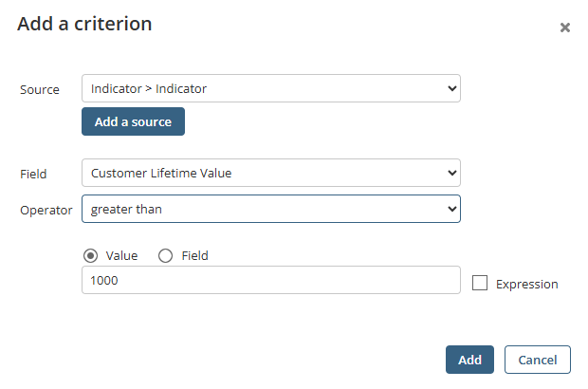Close the Add a criterion dialog
588x389 pixels.
click(x=565, y=28)
